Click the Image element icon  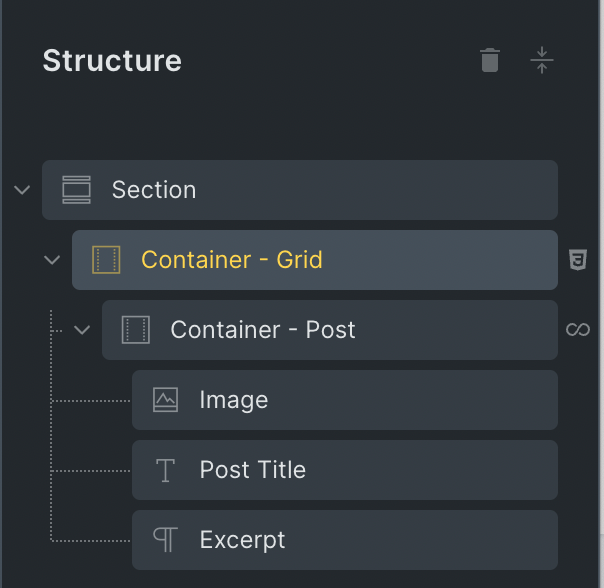pyautogui.click(x=165, y=400)
